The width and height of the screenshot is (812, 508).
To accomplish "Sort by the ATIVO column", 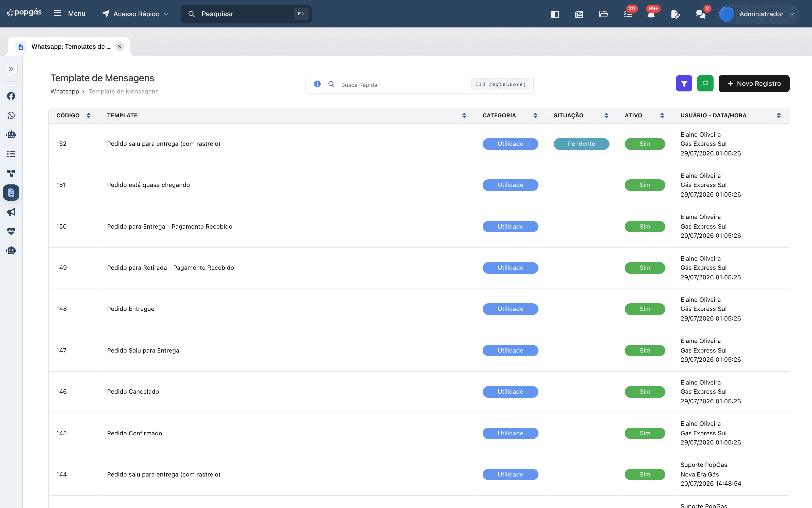I will click(x=662, y=116).
